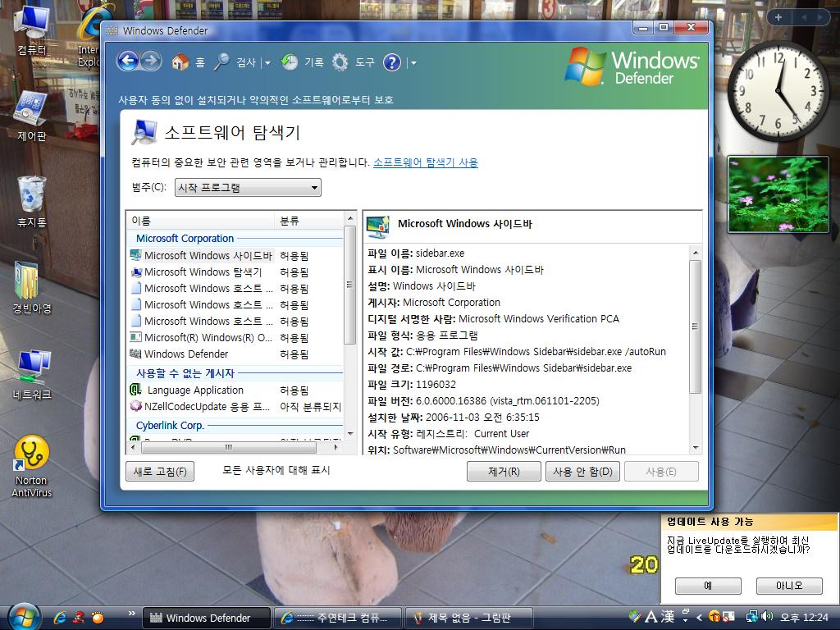
Task: Show hidden tray icons with the arrow
Action: point(699,618)
